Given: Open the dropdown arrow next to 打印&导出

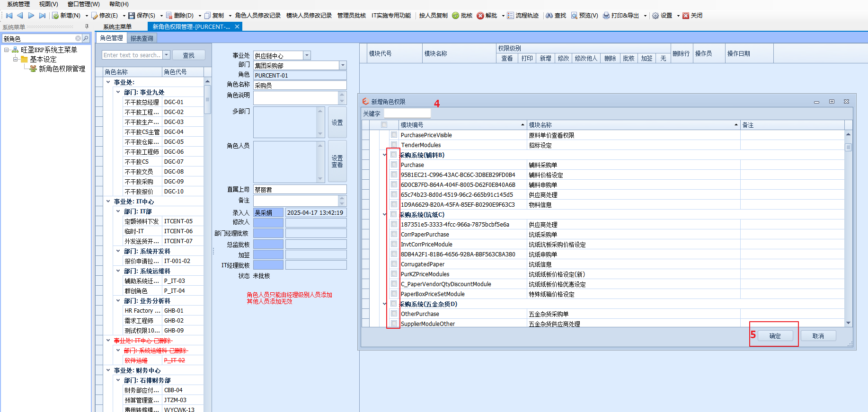Looking at the screenshot, I should [x=645, y=16].
